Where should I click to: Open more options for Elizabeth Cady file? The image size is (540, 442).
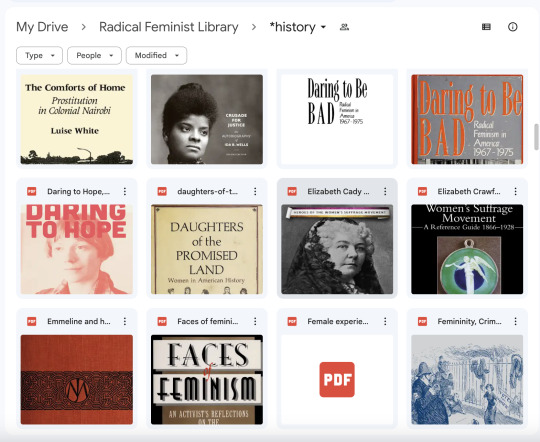coord(385,192)
